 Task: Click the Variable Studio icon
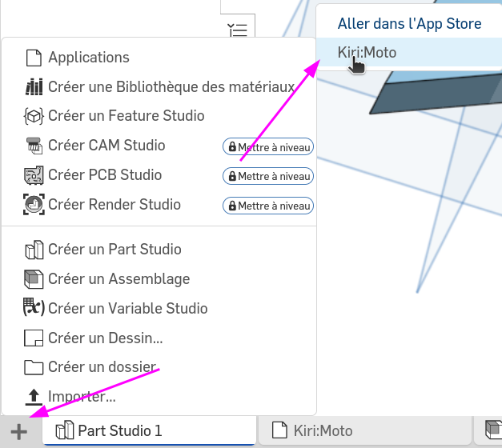[34, 307]
